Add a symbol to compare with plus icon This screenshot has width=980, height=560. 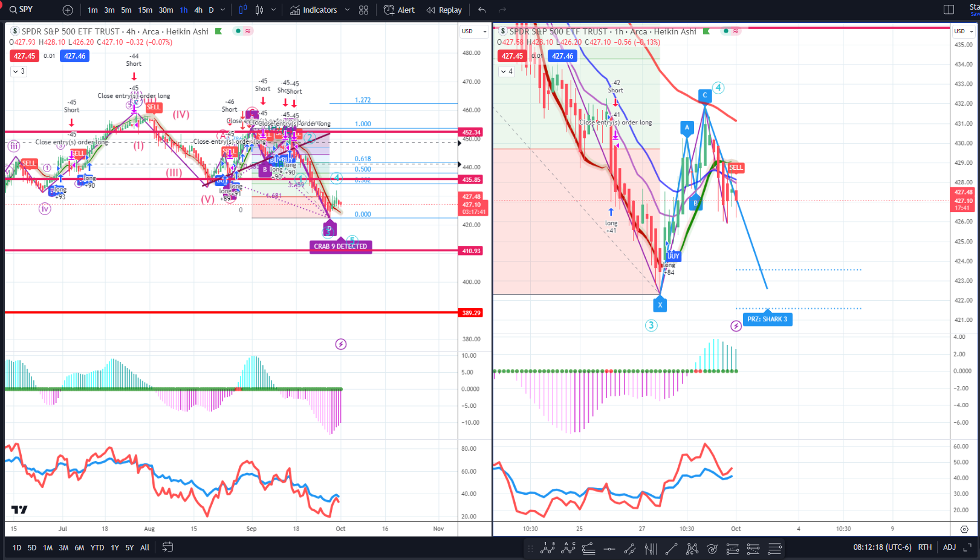(x=68, y=10)
